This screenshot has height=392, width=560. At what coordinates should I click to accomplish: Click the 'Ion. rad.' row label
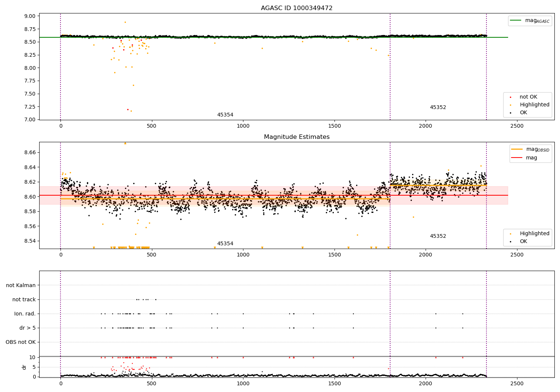click(25, 314)
